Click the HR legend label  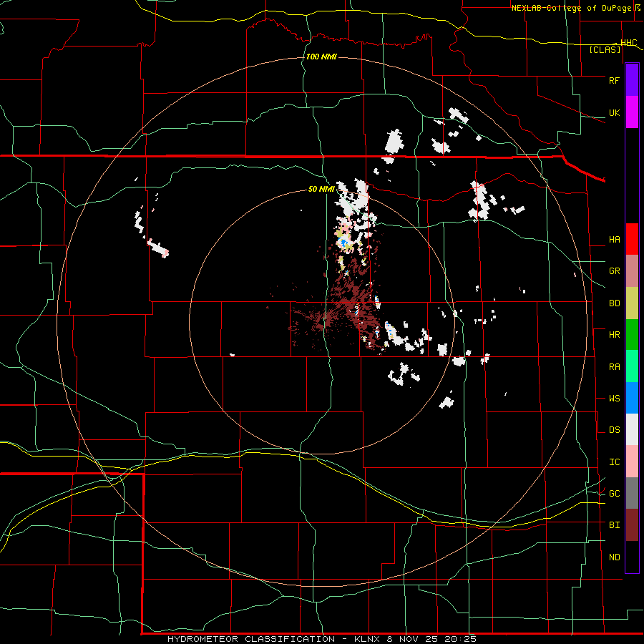(614, 335)
